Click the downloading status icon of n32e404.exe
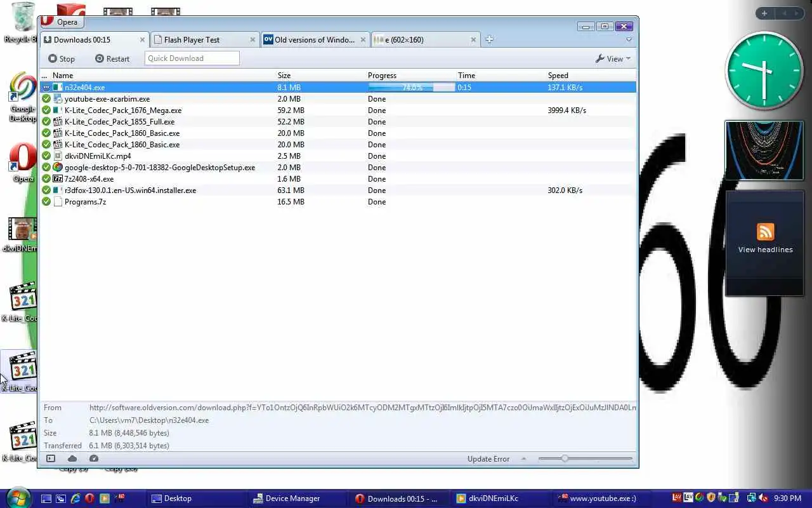812x508 pixels. pos(46,88)
